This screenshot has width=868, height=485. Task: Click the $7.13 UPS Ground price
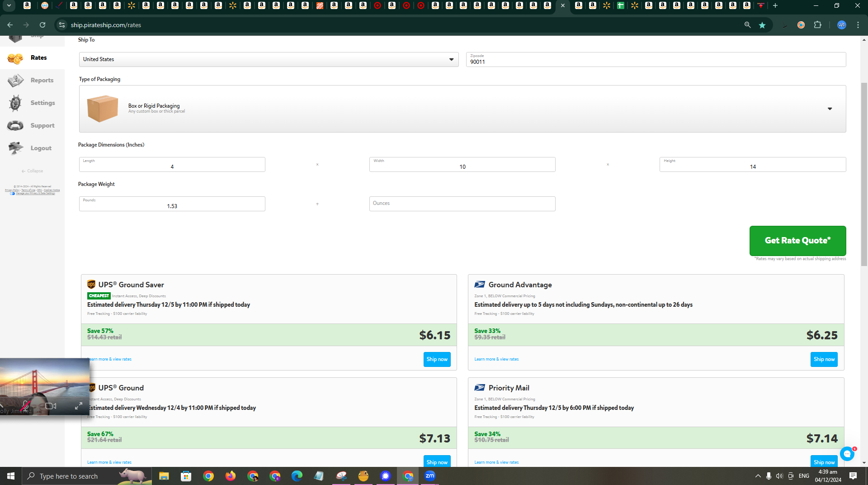[434, 438]
